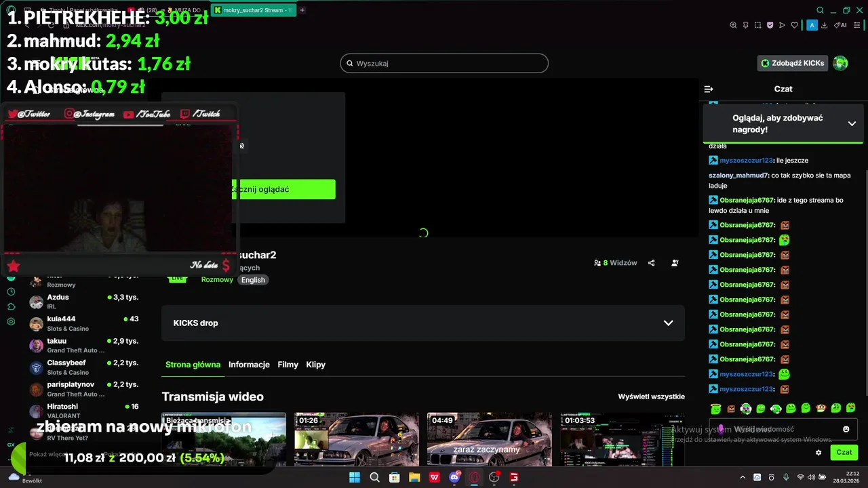Screen dimensions: 868x488
Task: Open the volume speaker tray icon
Action: coord(812,477)
